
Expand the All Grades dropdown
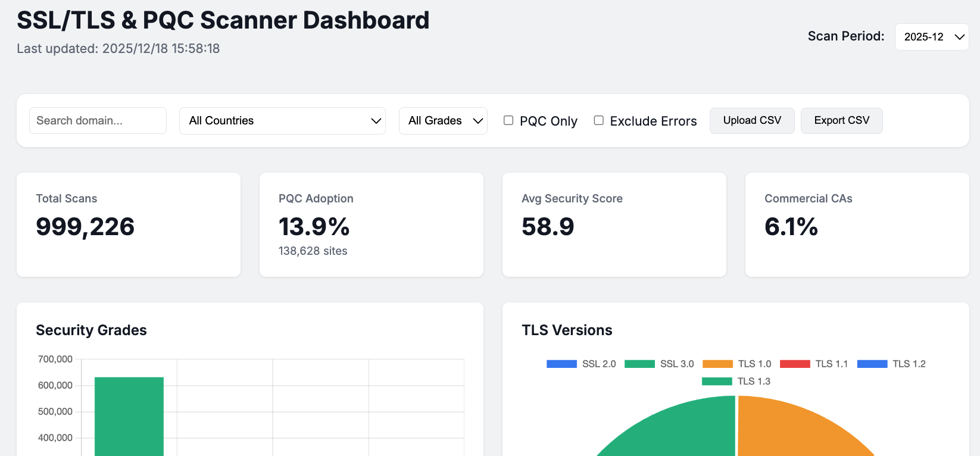(x=443, y=121)
